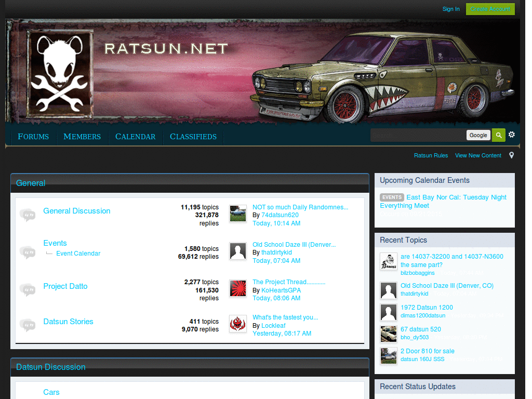Open bho_dy503 profile link
532x399 pixels.
pyautogui.click(x=415, y=337)
